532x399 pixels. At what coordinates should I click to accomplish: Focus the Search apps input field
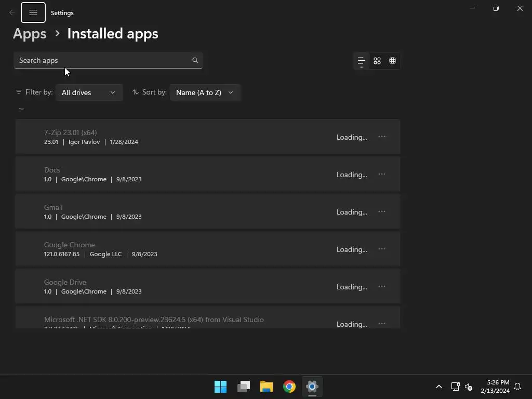[x=108, y=60]
